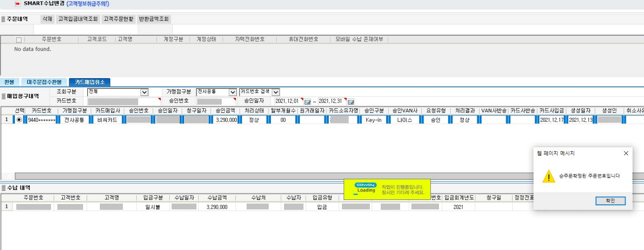The width and height of the screenshot is (644, 250).
Task: Select the radio button for card 9440 row
Action: click(19, 120)
